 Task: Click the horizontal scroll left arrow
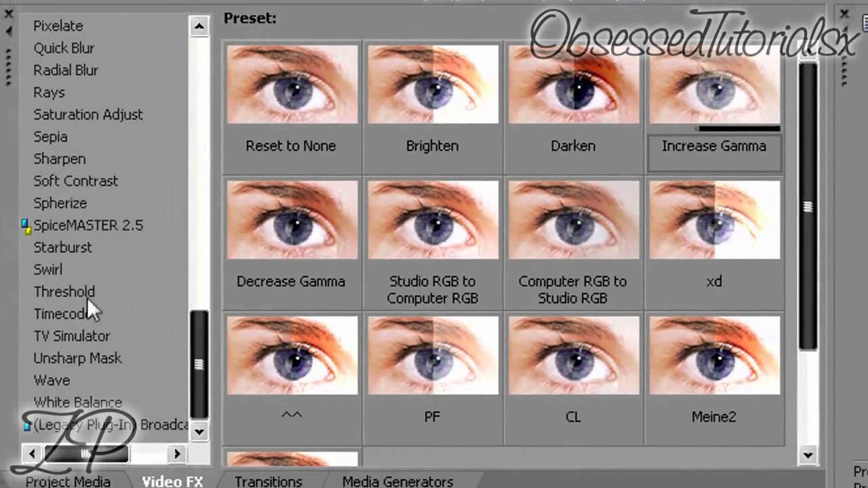point(31,453)
